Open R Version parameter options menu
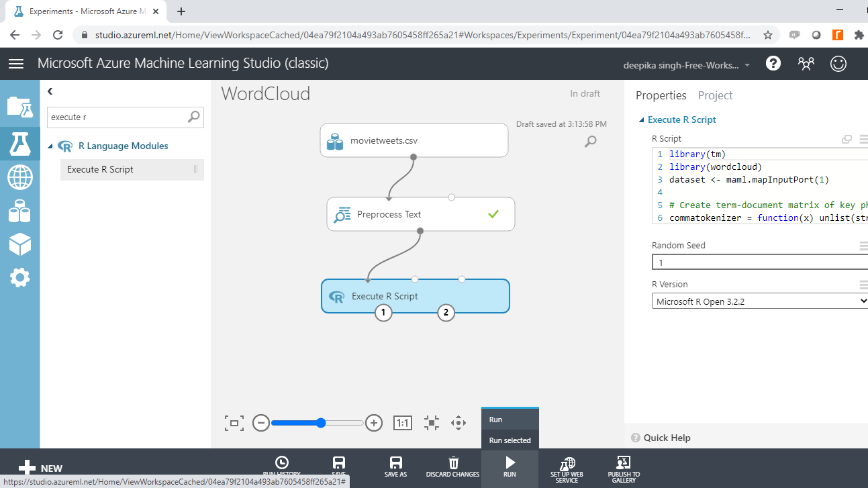This screenshot has height=488, width=868. coord(864,285)
